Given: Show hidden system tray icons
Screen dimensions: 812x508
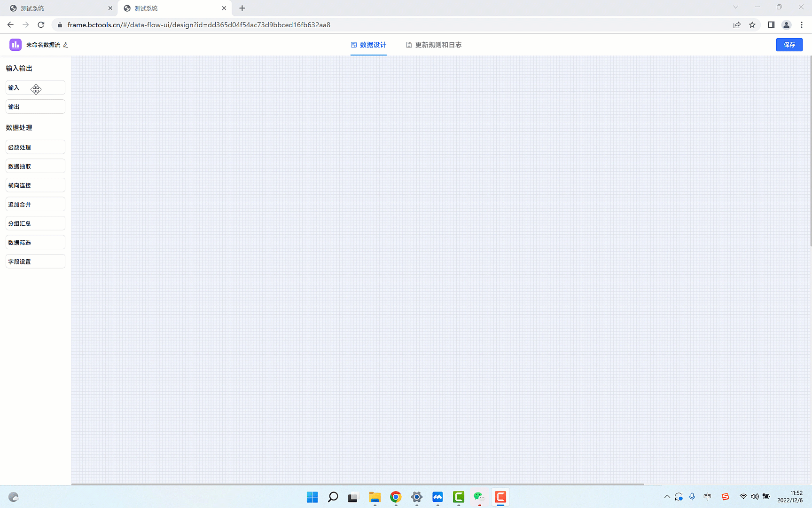Looking at the screenshot, I should click(x=667, y=497).
